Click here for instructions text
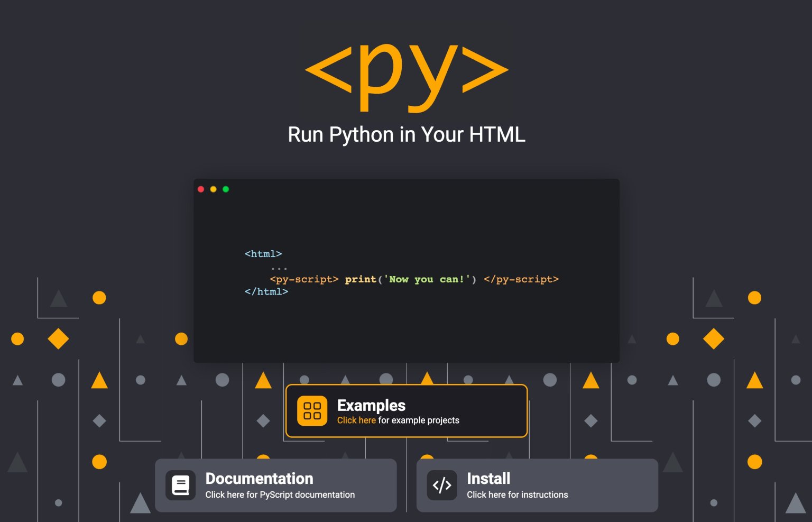Screen dimensions: 812x522 point(517,495)
